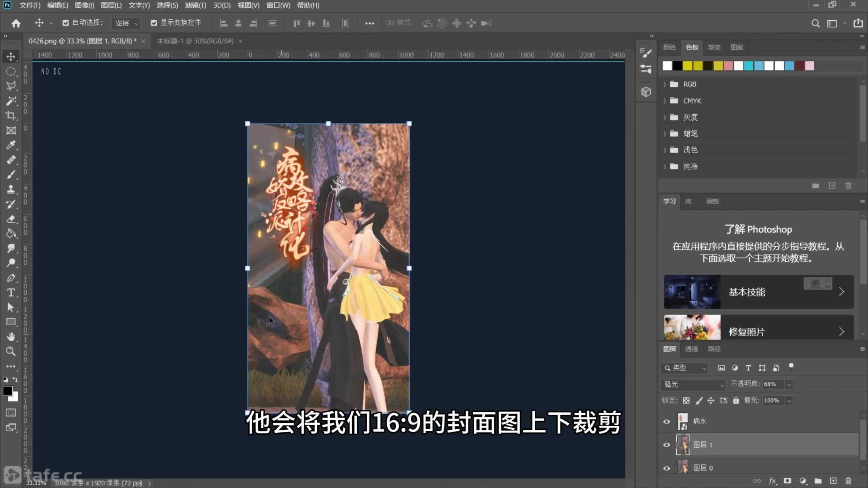Select the Polygonal Lasso tool

[x=11, y=86]
